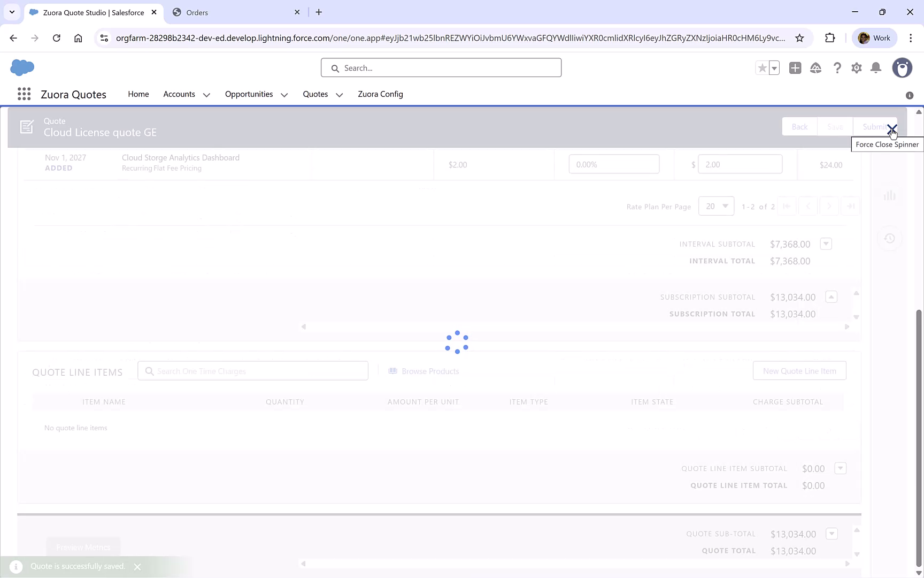
Task: Toggle the bookmark star in the address bar
Action: click(x=799, y=37)
